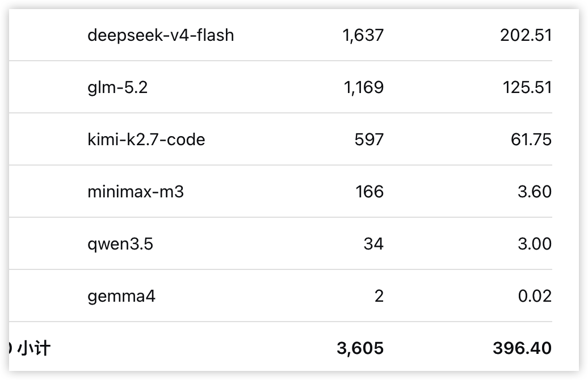Click the 小计 subtotal label

[x=33, y=348]
